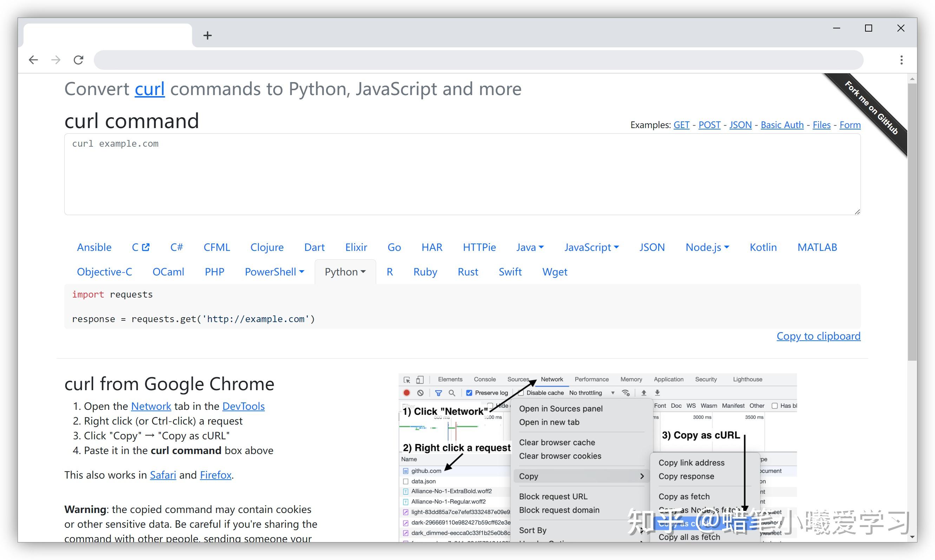
Task: Click the Copy to clipboard link
Action: coord(818,336)
